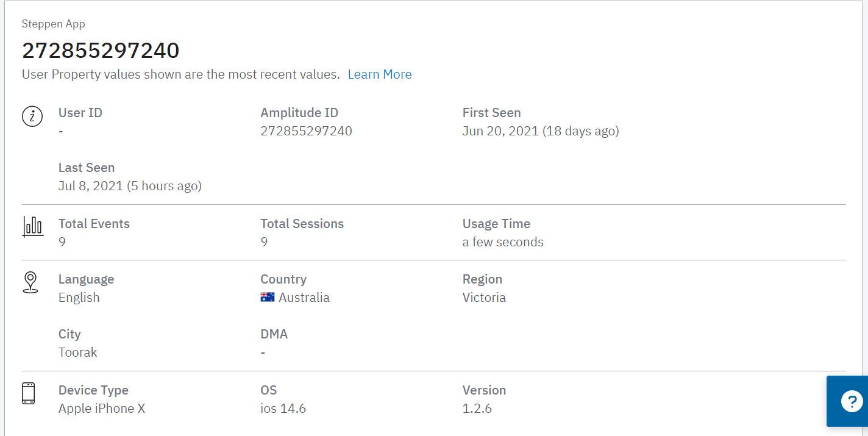Click the Total Events value 9
The image size is (868, 436).
point(62,242)
